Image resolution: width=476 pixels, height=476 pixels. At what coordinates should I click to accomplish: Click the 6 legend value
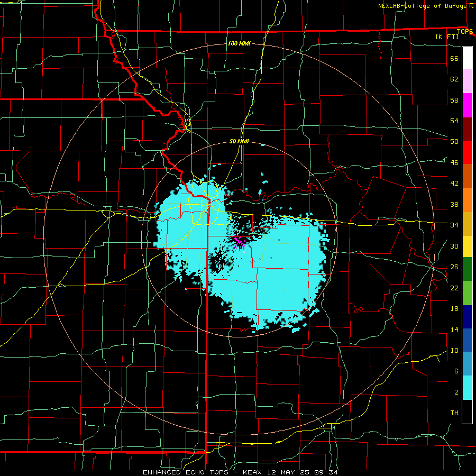[x=456, y=371]
